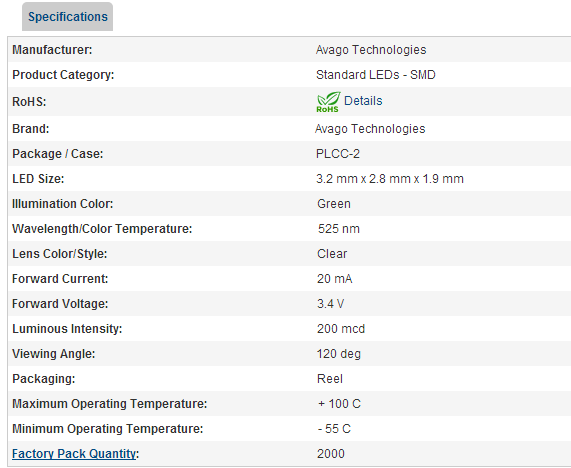Follow the Factory Pack Quantity link
571x468 pixels.
(x=74, y=454)
